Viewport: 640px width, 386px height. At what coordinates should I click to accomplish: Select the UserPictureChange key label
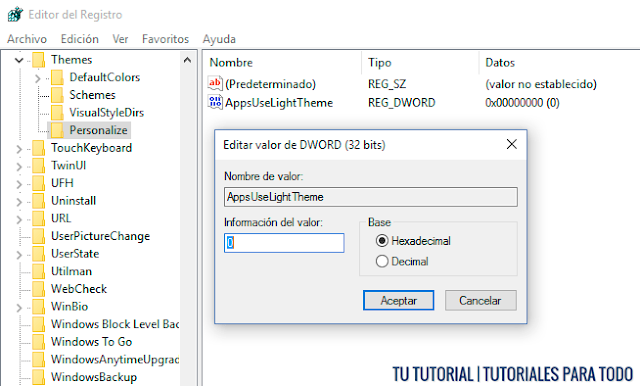click(x=100, y=236)
